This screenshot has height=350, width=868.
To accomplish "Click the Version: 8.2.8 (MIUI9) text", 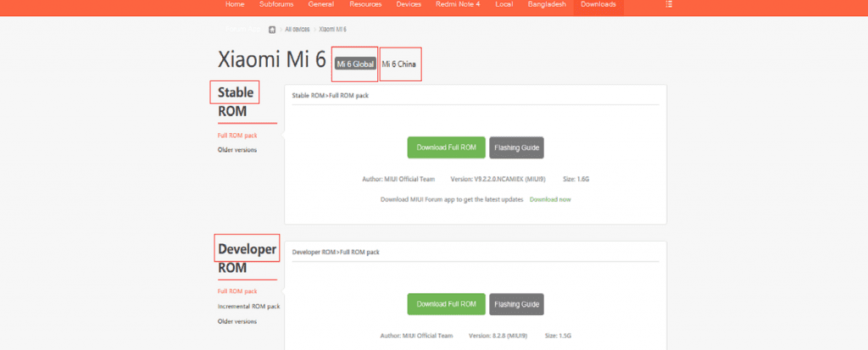I will click(498, 336).
